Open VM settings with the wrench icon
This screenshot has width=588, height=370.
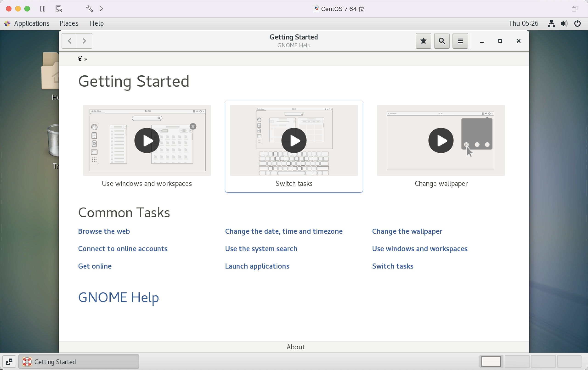(x=89, y=9)
